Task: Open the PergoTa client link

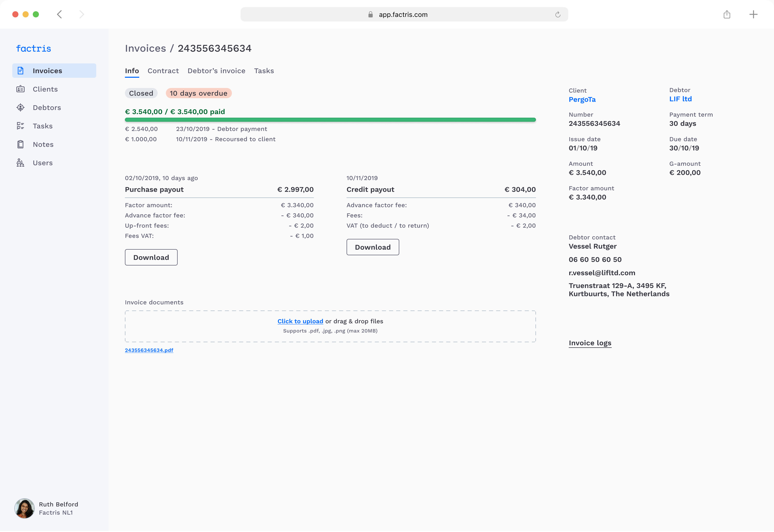Action: [x=582, y=99]
